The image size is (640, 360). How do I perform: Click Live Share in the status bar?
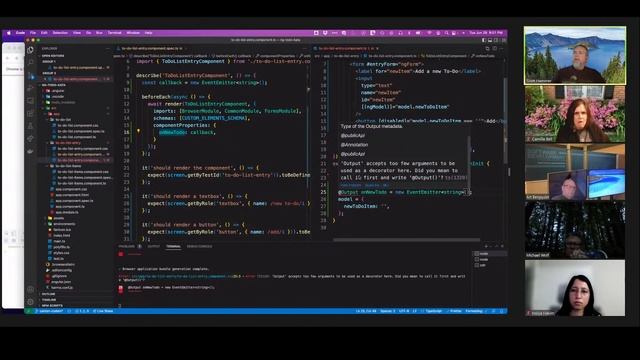pos(103,311)
